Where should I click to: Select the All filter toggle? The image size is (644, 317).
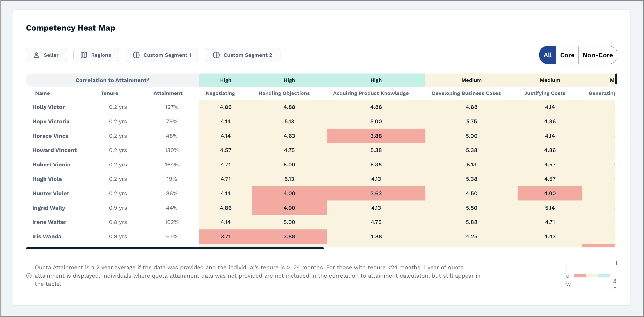pos(548,55)
